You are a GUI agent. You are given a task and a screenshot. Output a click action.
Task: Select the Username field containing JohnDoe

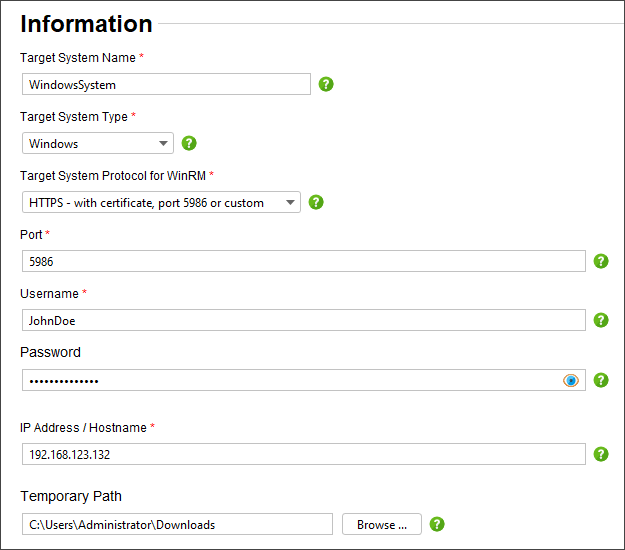[x=302, y=320]
